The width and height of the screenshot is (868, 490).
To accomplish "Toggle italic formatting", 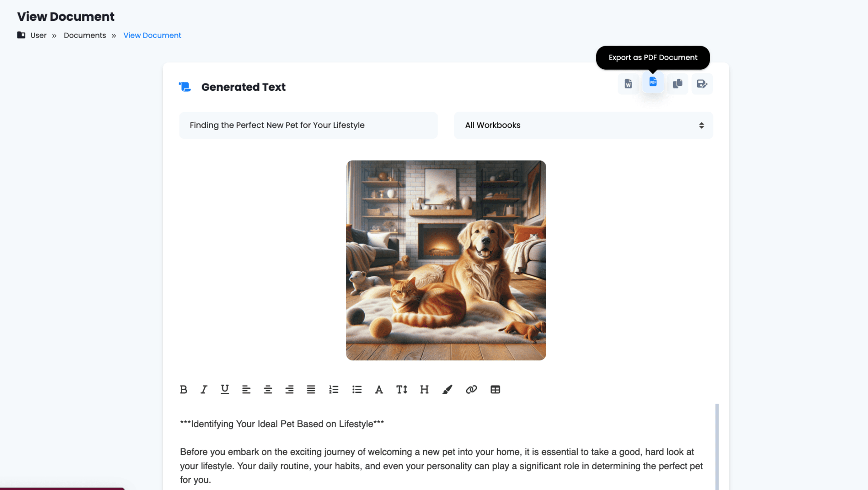I will pos(204,389).
